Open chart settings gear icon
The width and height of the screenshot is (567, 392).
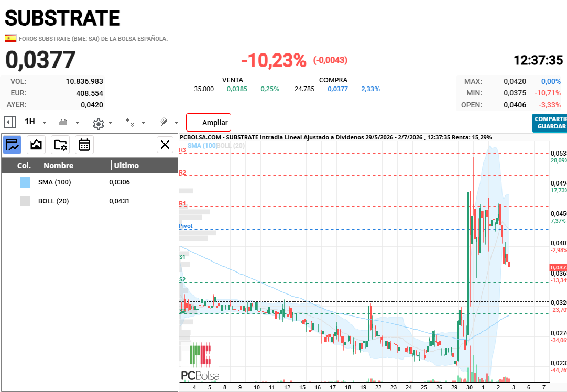click(99, 124)
